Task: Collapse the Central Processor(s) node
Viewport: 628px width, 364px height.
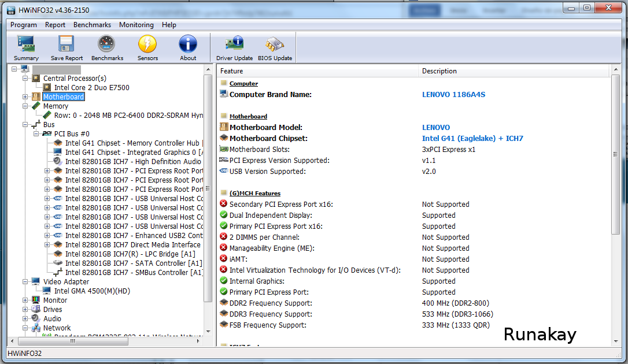Action: point(25,79)
